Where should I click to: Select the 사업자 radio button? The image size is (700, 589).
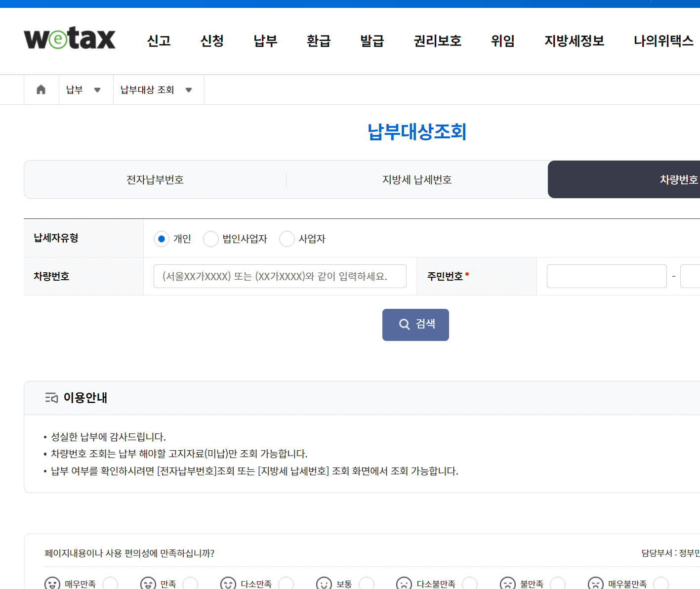287,239
